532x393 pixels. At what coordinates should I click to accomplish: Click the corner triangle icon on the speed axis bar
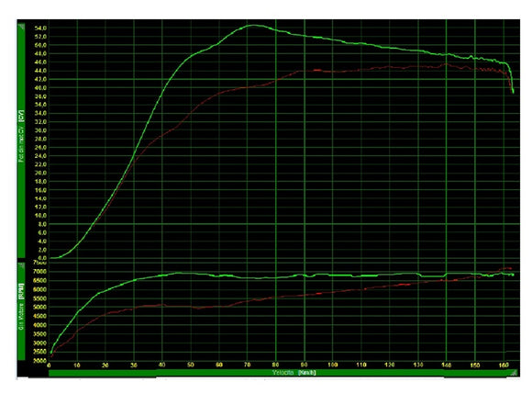pyautogui.click(x=514, y=373)
